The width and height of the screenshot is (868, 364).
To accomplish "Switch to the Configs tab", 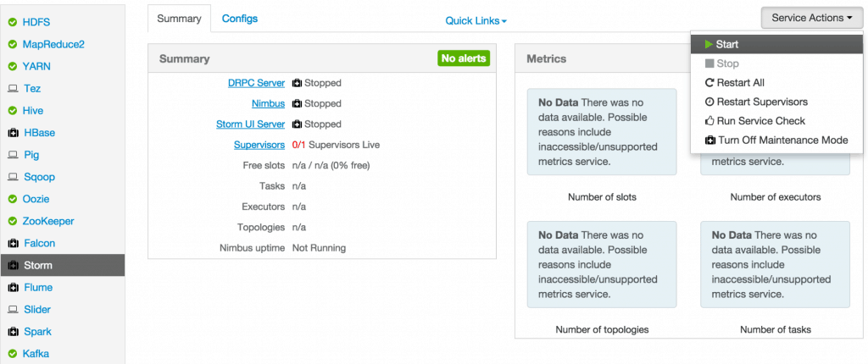I will point(240,19).
